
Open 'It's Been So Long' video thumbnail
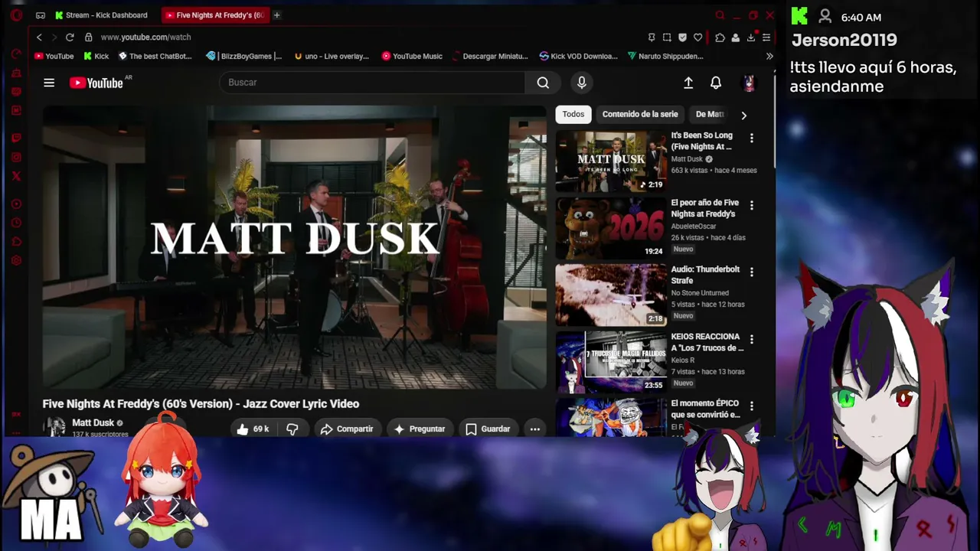coord(611,161)
